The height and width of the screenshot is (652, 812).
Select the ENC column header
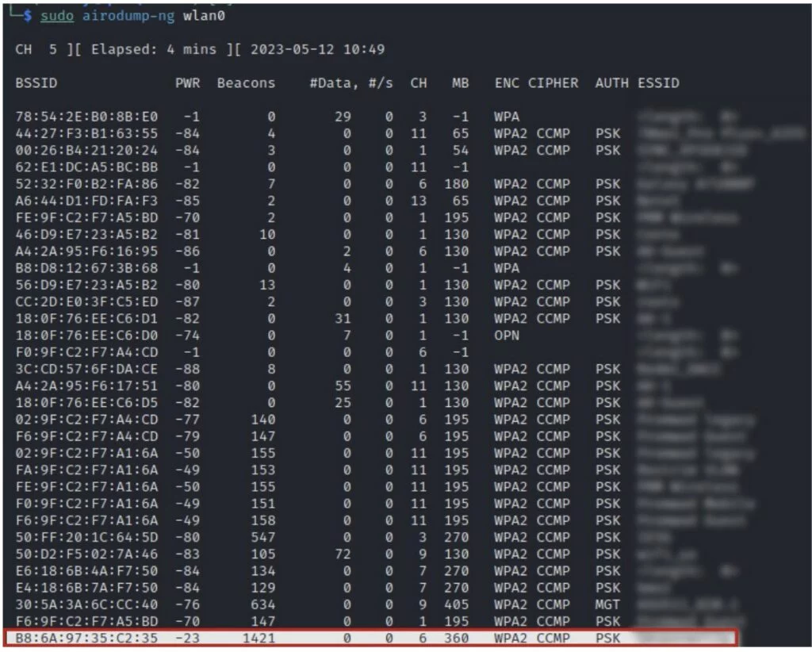(x=506, y=82)
